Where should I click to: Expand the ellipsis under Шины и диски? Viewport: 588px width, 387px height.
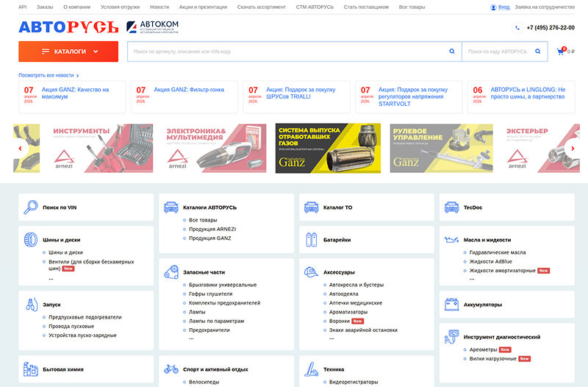[x=51, y=278]
